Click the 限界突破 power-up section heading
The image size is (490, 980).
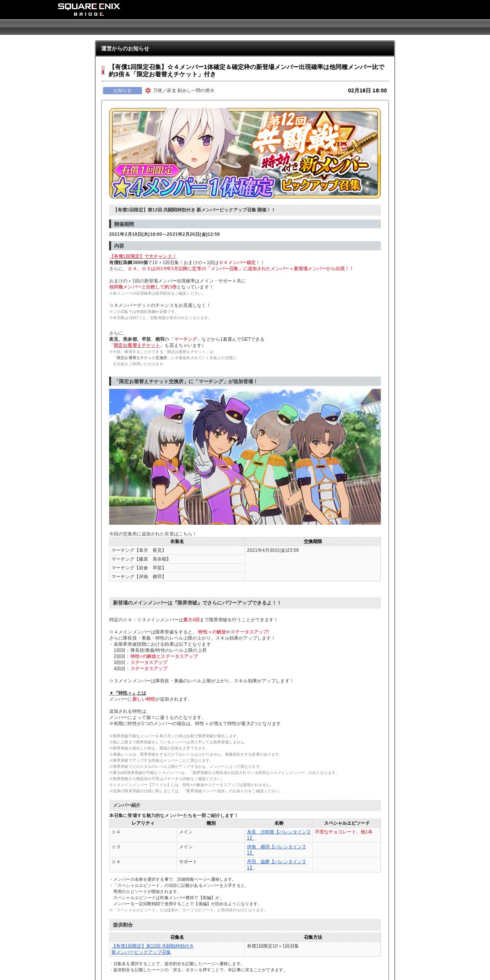point(245,603)
